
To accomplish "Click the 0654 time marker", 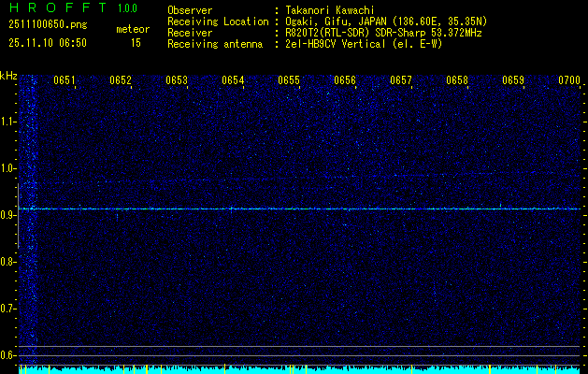I will click(233, 80).
